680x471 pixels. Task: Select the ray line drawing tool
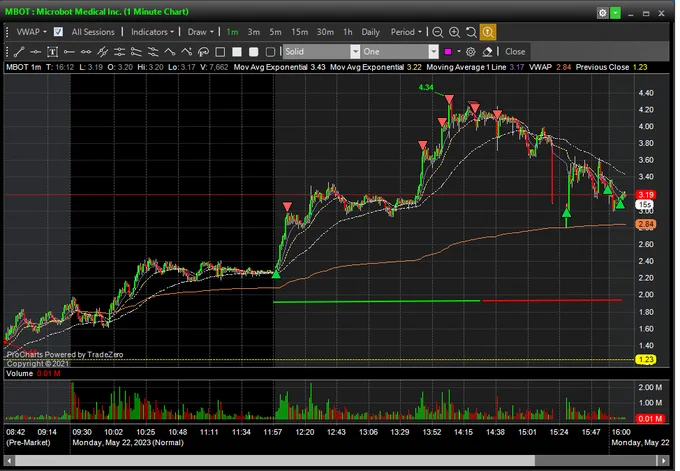point(69,52)
